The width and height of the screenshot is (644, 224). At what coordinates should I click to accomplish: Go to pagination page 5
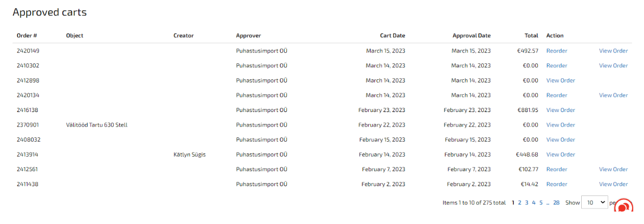tap(541, 203)
